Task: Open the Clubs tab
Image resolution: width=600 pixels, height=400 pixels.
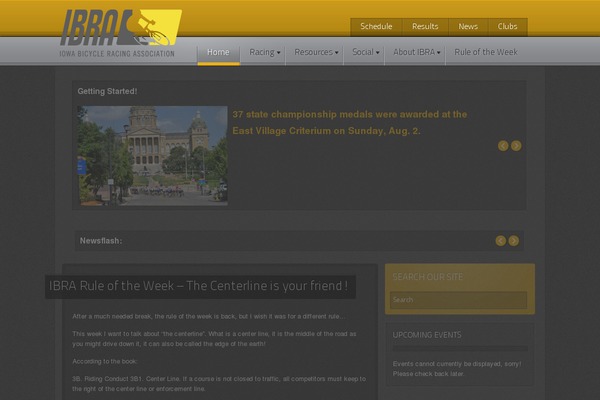Action: pyautogui.click(x=507, y=27)
